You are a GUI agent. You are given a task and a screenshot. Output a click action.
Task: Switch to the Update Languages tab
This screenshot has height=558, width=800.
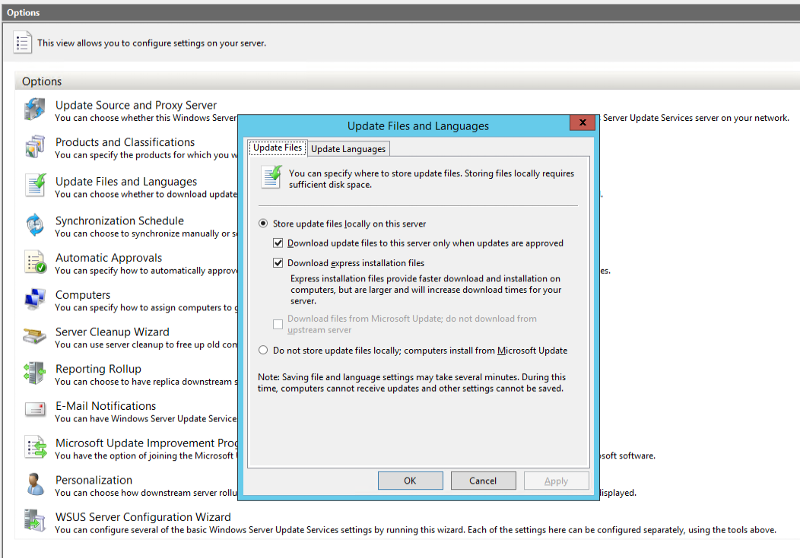click(x=348, y=148)
